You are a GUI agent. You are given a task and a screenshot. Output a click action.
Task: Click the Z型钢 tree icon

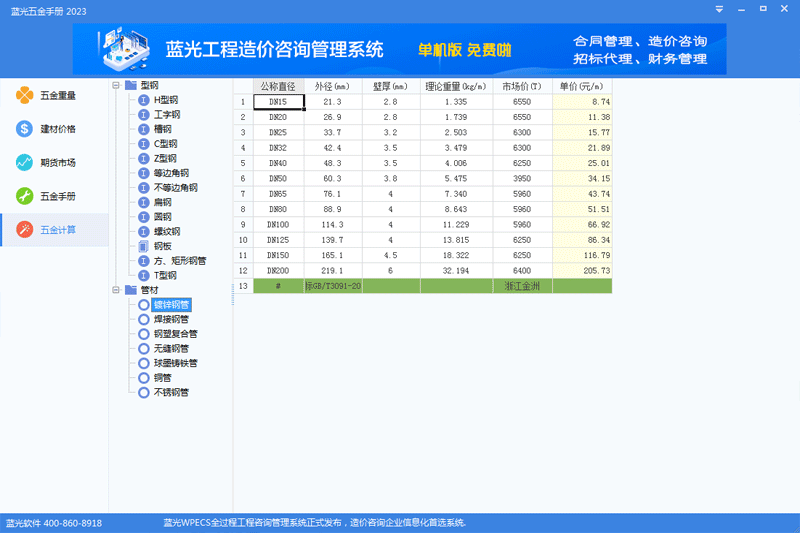pyautogui.click(x=144, y=159)
